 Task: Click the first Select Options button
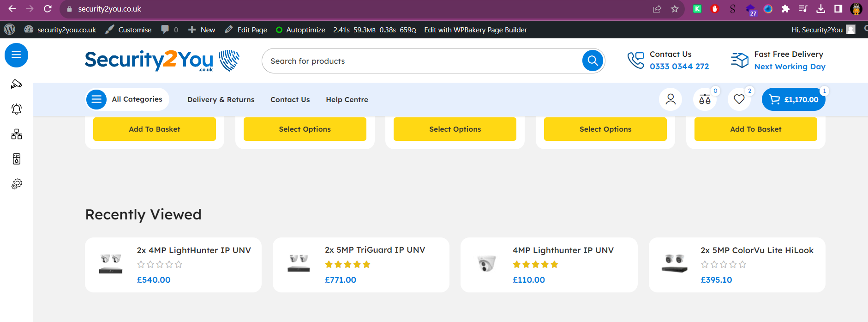click(305, 129)
